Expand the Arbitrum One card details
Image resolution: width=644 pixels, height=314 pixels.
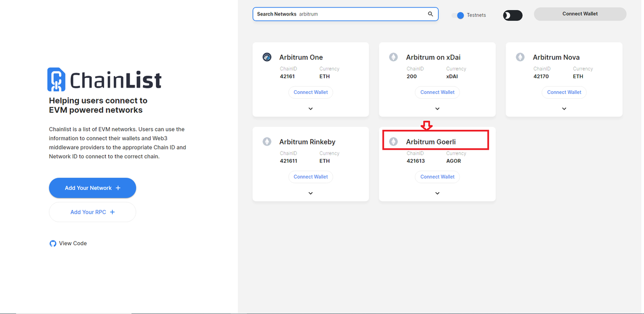[311, 108]
